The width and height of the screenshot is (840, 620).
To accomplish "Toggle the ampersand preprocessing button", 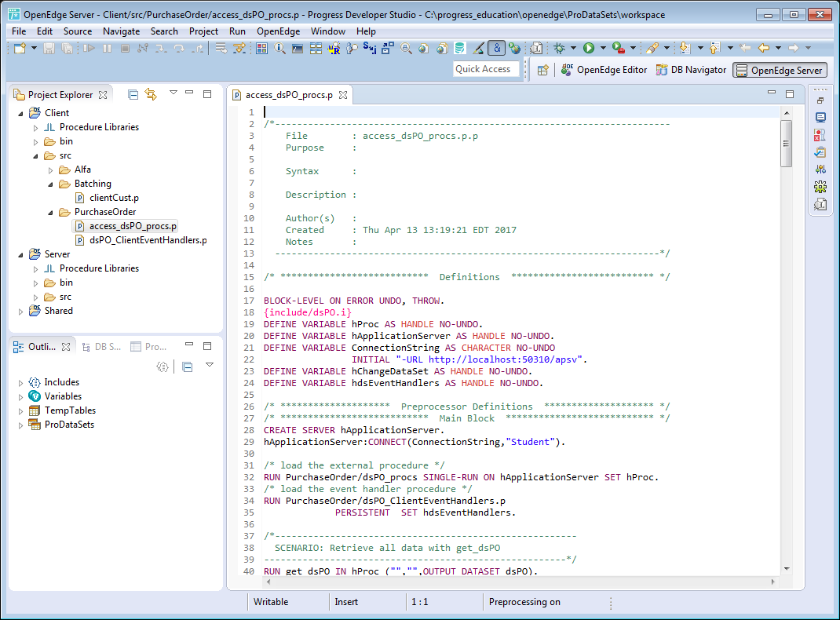I will (497, 48).
